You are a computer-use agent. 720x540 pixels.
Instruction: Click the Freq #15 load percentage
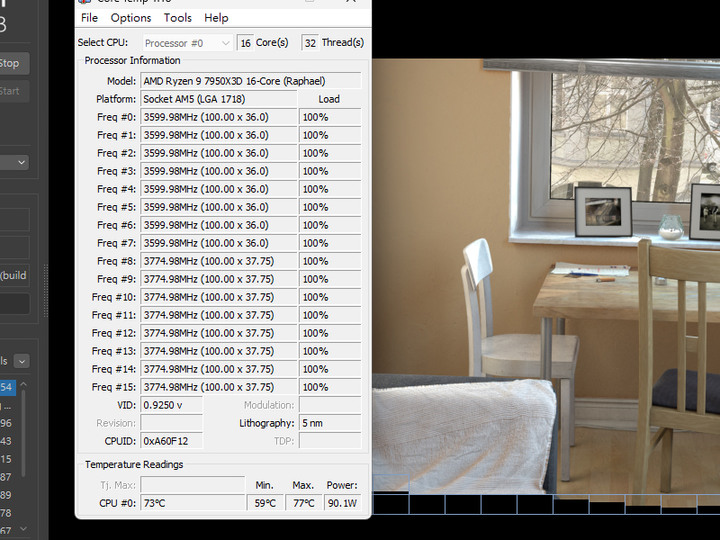(x=330, y=387)
